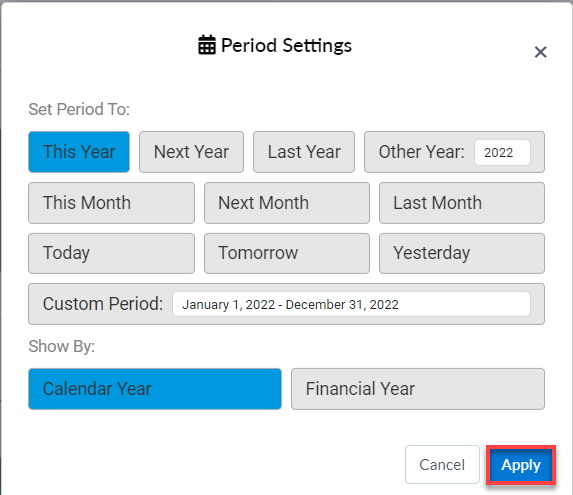This screenshot has height=495, width=573.
Task: Switch Show By to Financial Year
Action: coord(418,389)
